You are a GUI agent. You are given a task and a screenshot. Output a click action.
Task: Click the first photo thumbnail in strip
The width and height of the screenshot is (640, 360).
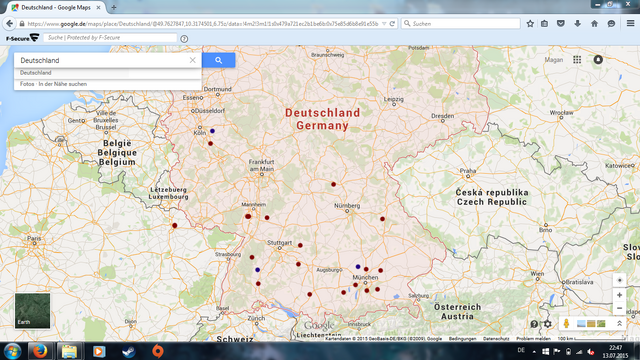click(581, 324)
